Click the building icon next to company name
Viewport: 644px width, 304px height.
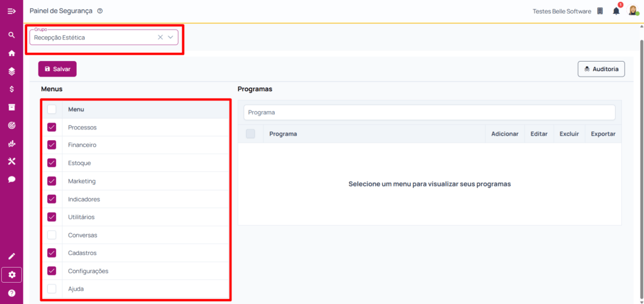coord(600,11)
